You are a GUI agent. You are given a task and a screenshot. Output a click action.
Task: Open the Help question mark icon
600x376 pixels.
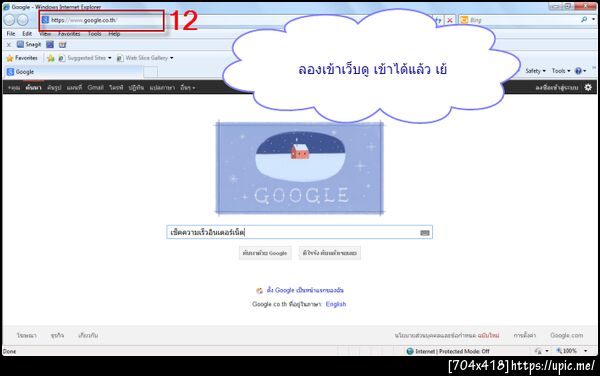[578, 71]
